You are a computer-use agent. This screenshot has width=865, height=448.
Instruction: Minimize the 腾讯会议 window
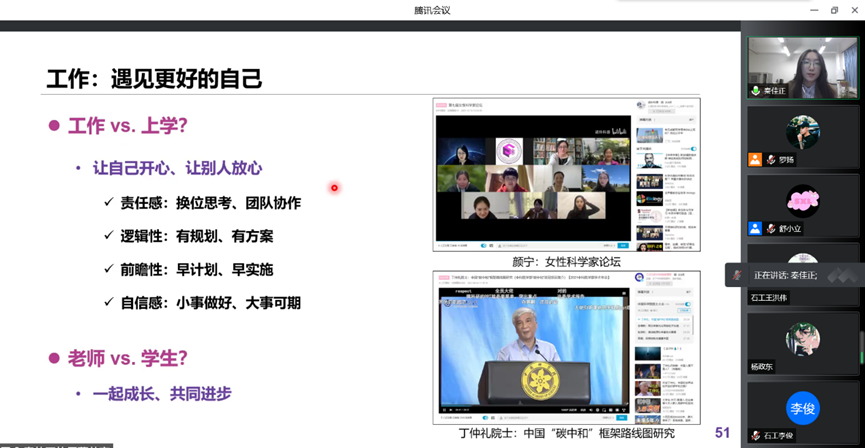click(x=812, y=10)
